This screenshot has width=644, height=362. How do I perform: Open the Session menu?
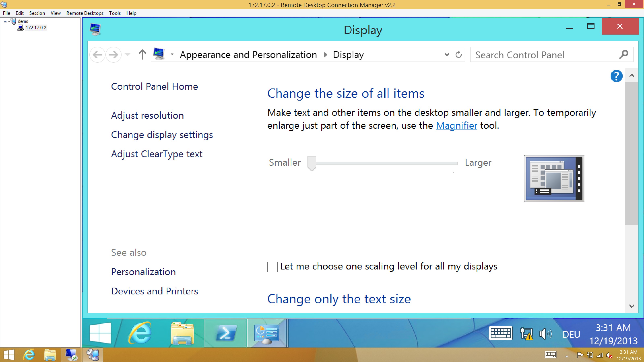tap(37, 13)
